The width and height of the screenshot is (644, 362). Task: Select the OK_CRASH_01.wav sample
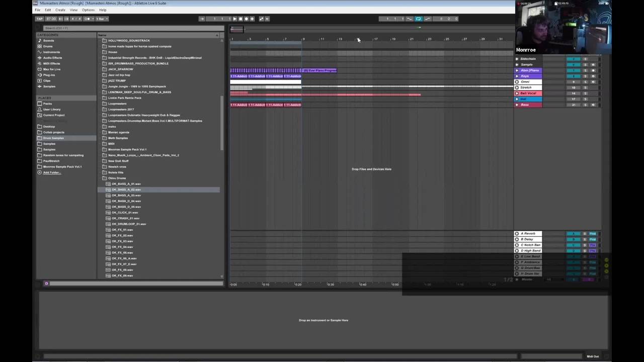click(x=126, y=218)
